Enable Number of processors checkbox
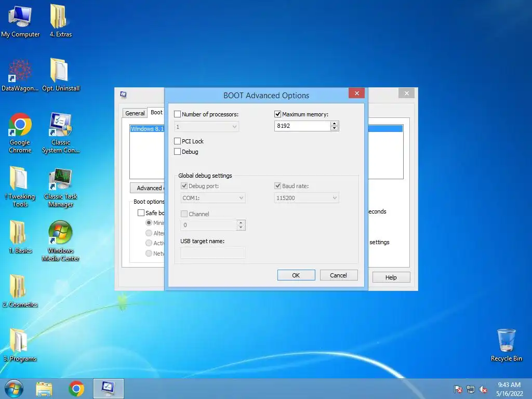532x399 pixels. click(x=178, y=114)
